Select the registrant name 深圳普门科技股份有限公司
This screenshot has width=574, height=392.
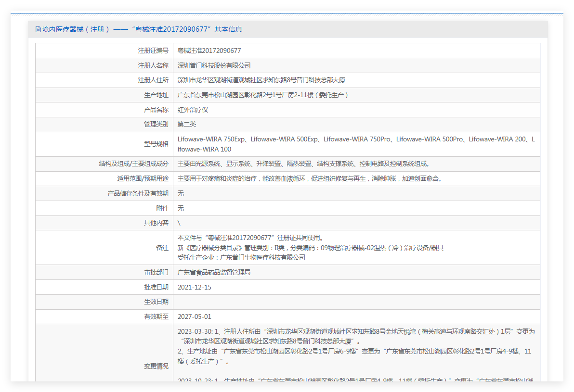214,65
